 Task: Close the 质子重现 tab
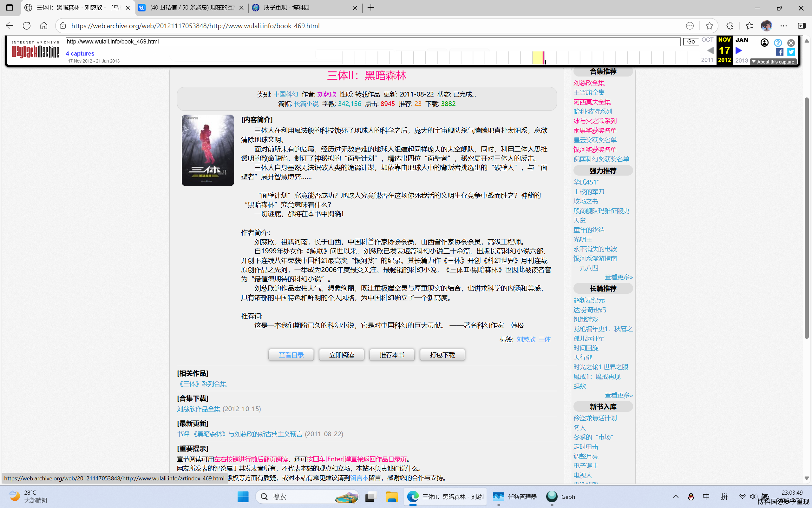click(355, 8)
